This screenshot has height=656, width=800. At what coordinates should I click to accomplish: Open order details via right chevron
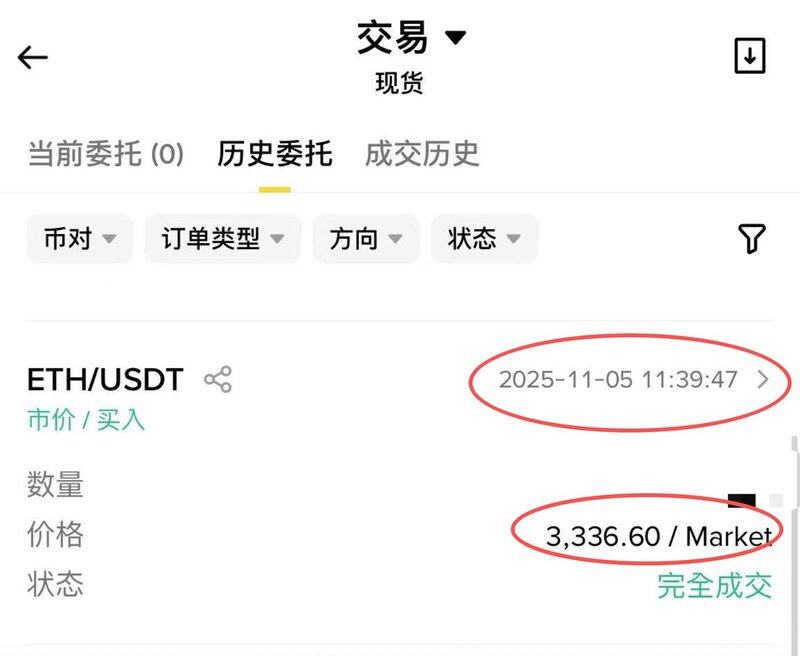pos(763,380)
